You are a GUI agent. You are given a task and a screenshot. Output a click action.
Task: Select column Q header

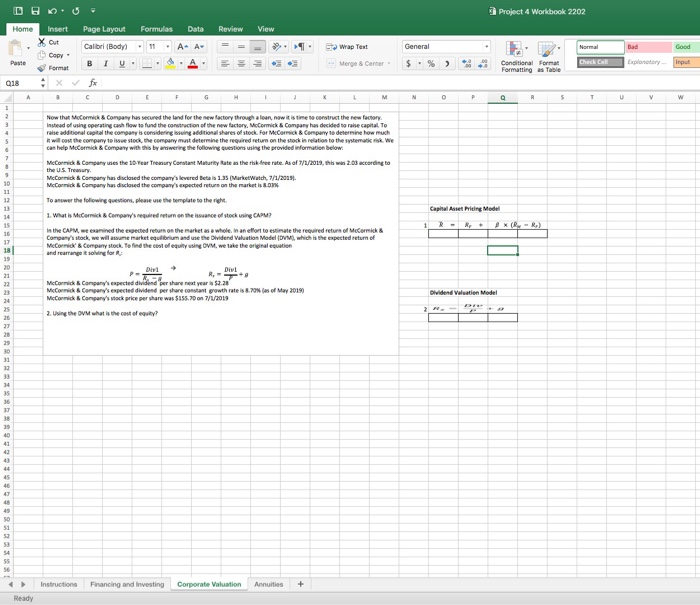503,97
